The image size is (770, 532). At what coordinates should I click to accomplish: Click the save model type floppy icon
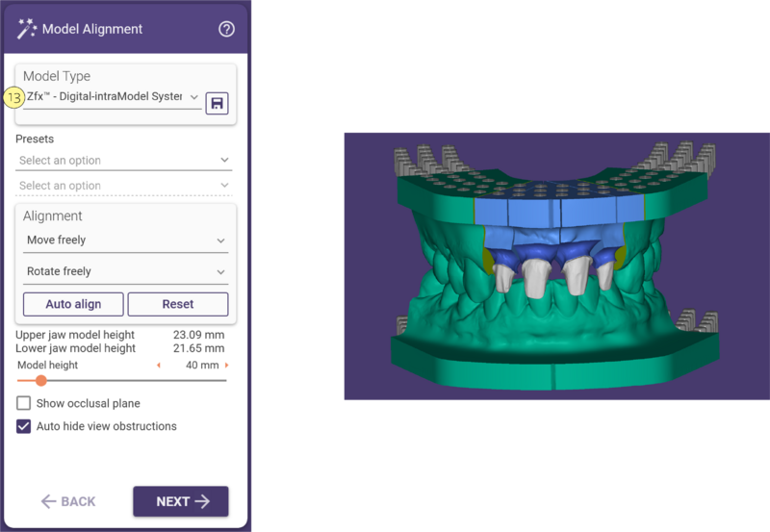point(218,103)
